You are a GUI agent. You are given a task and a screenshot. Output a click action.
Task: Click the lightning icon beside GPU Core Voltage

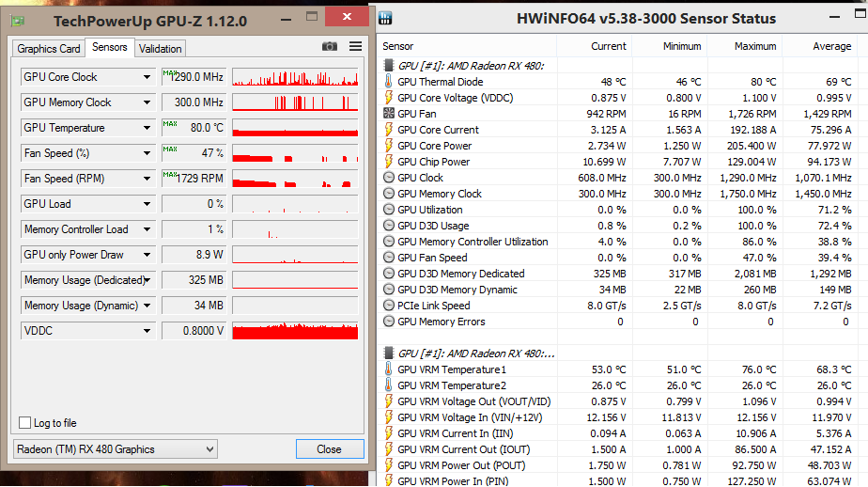click(x=389, y=98)
